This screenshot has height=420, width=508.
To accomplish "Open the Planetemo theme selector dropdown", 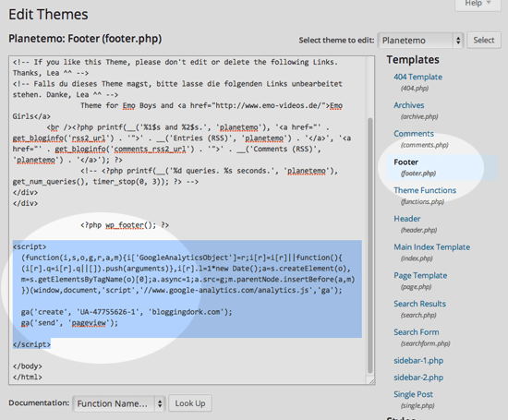I will coord(421,41).
